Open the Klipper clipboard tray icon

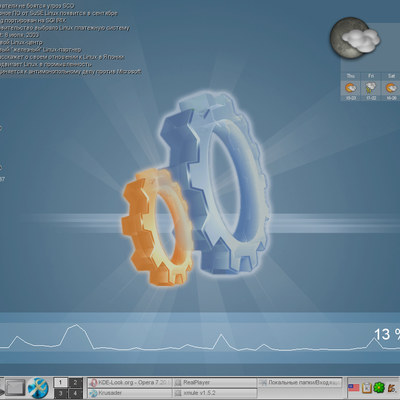(367, 388)
